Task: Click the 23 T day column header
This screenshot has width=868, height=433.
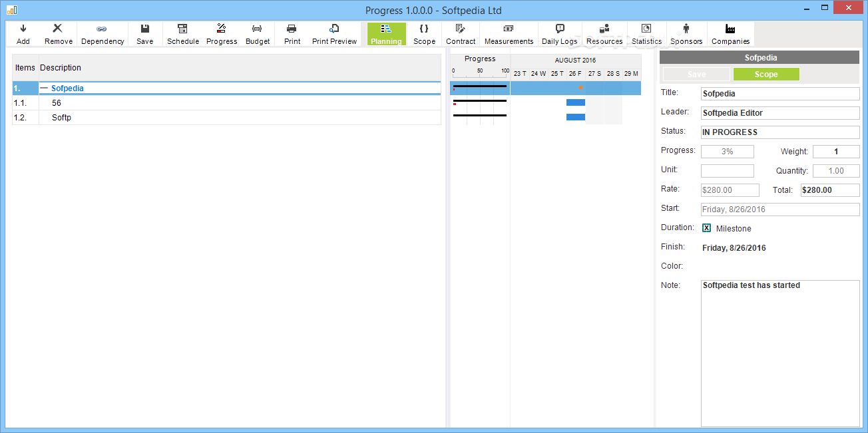Action: 520,73
